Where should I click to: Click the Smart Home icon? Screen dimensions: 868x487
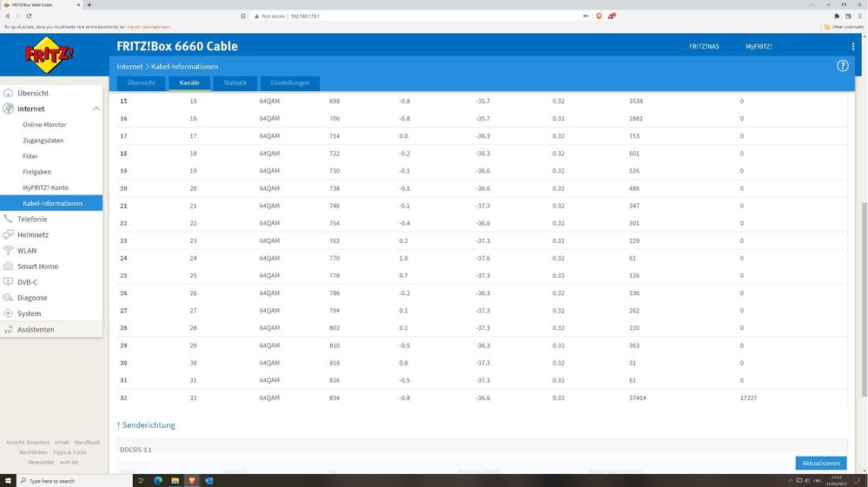9,266
